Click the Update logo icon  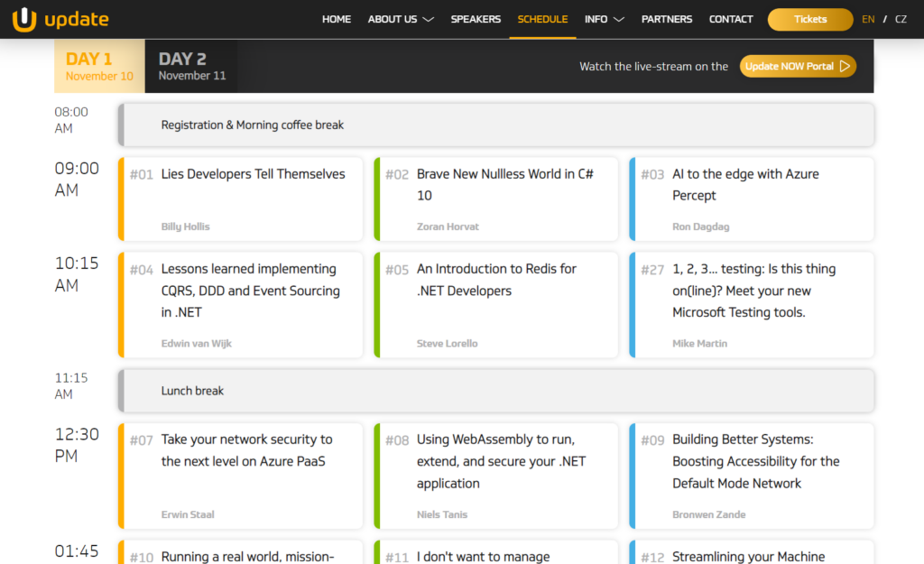[24, 20]
